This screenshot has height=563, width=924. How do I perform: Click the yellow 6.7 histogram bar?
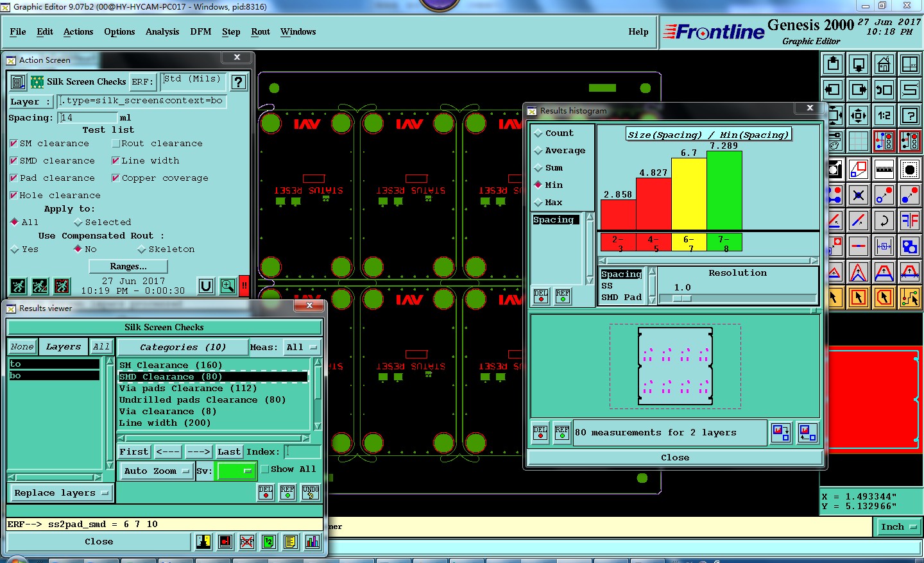pyautogui.click(x=689, y=194)
